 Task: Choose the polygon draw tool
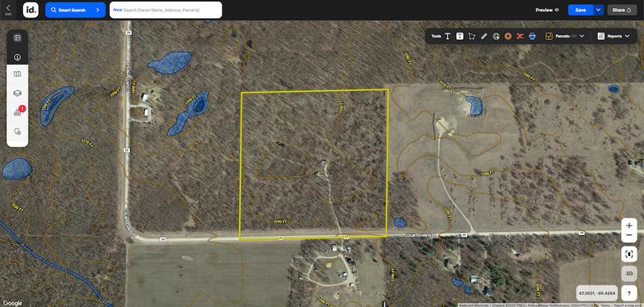click(x=472, y=36)
